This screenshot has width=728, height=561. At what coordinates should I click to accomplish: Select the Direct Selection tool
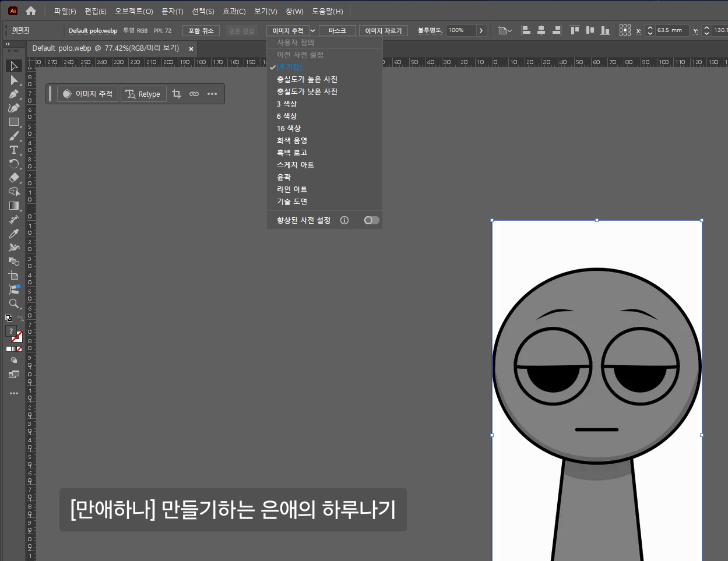[14, 80]
